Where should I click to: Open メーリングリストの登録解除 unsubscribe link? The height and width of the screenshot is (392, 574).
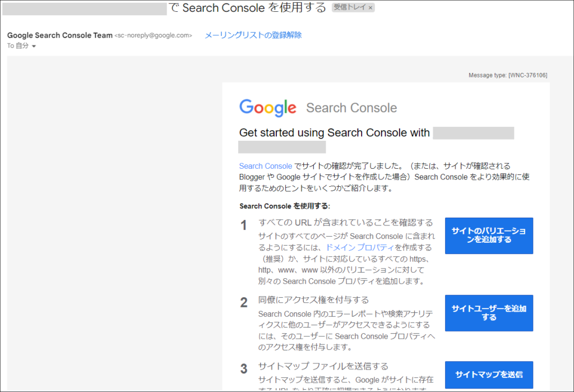point(253,35)
